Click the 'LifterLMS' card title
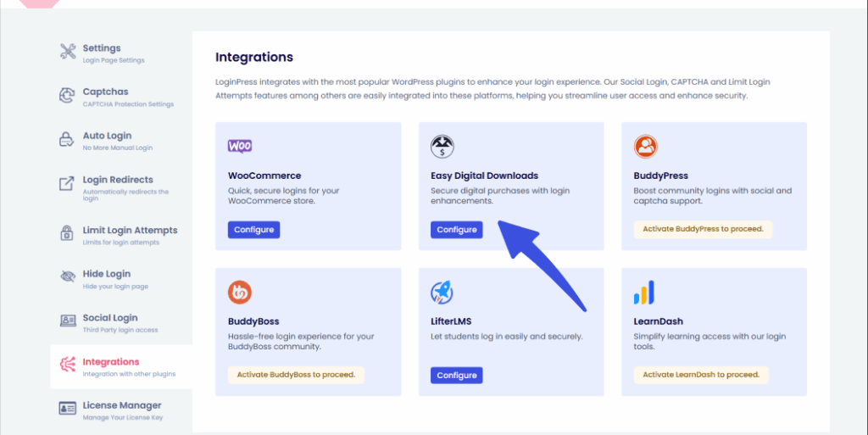Image resolution: width=868 pixels, height=435 pixels. tap(451, 321)
